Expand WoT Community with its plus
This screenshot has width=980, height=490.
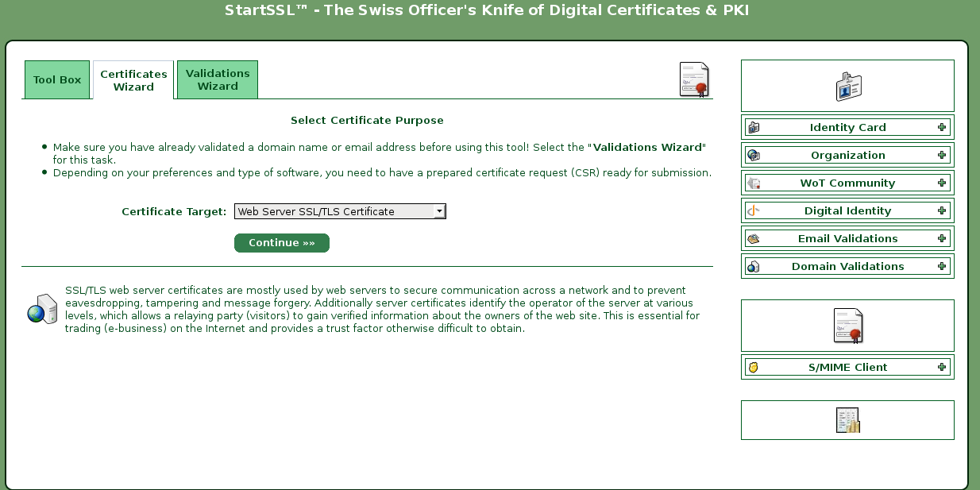[x=942, y=183]
